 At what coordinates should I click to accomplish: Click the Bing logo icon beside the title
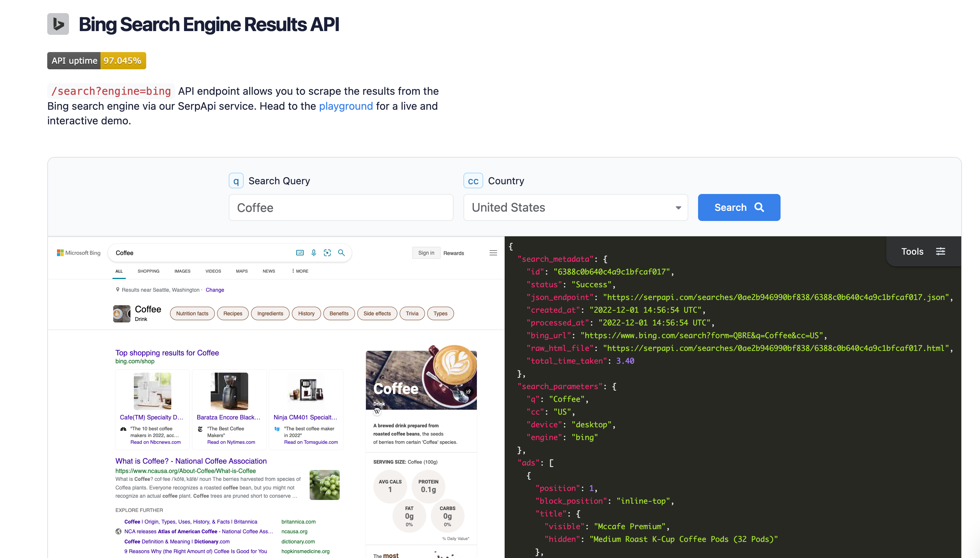tap(58, 24)
